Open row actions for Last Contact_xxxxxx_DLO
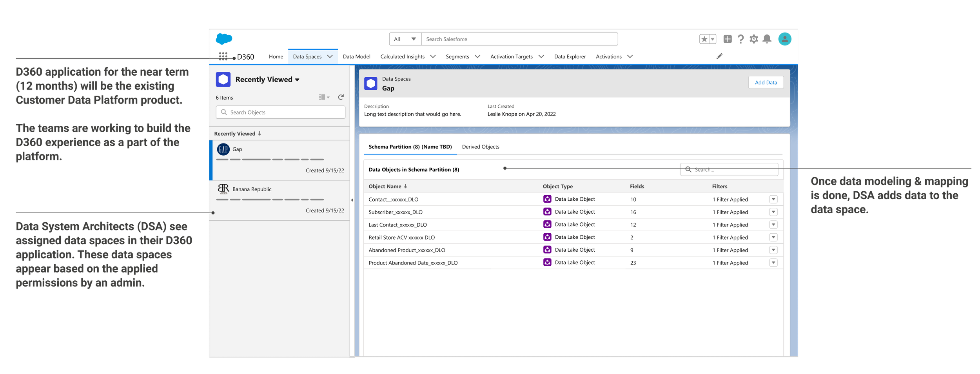980x374 pixels. [x=773, y=225]
